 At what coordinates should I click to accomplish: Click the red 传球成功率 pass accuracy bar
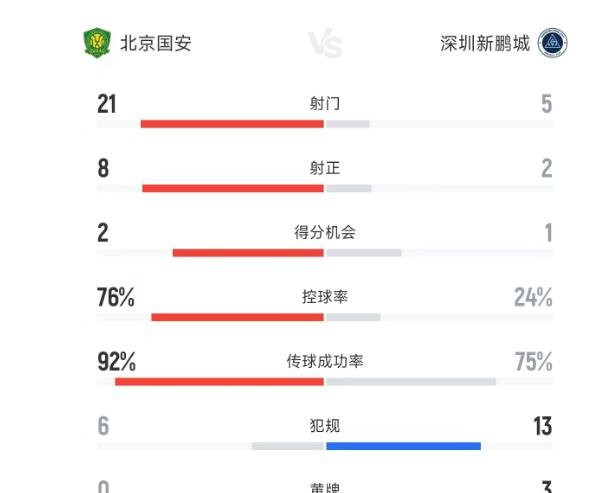coord(220,382)
